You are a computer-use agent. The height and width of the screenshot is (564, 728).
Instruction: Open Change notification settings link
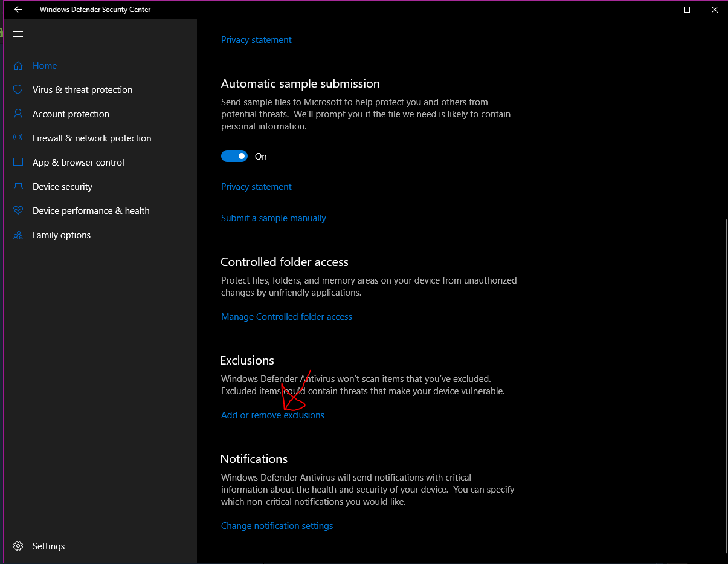277,526
